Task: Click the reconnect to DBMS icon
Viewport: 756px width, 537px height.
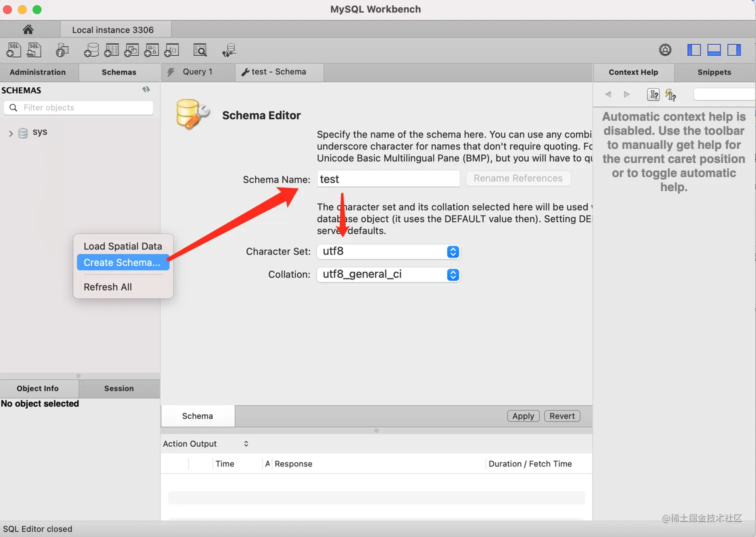Action: click(229, 50)
